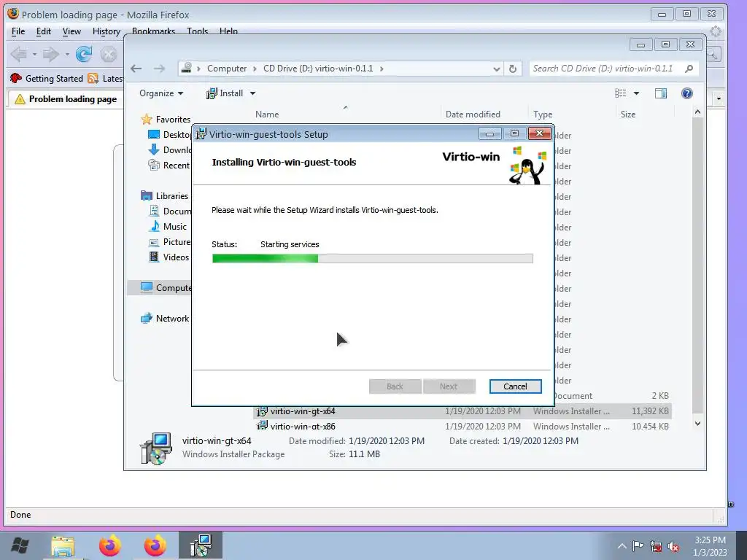Expand the Firefox back history dropdown
Viewport: 747px width, 560px height.
tap(35, 54)
